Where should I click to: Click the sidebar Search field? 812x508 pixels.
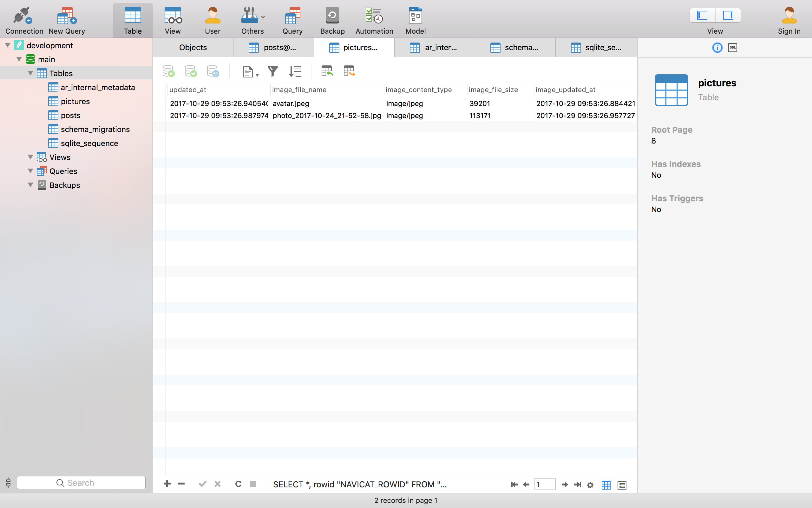click(81, 483)
